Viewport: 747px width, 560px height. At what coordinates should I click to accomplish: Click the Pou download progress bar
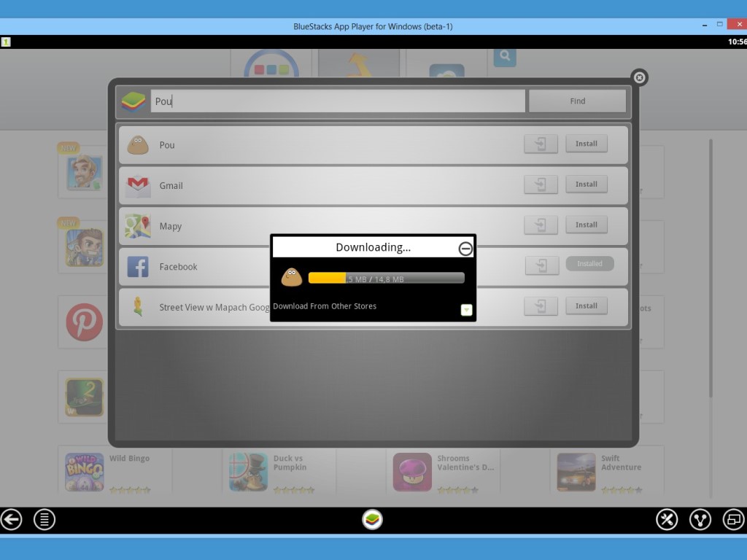pyautogui.click(x=387, y=278)
